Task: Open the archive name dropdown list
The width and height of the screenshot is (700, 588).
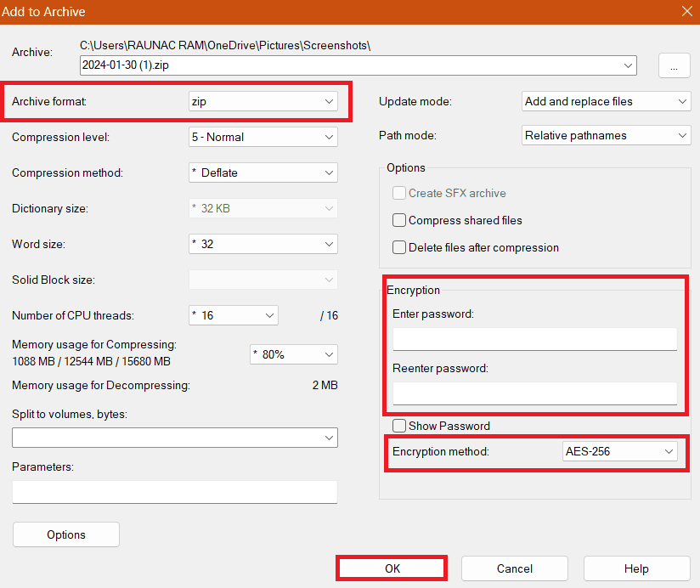Action: (x=626, y=65)
